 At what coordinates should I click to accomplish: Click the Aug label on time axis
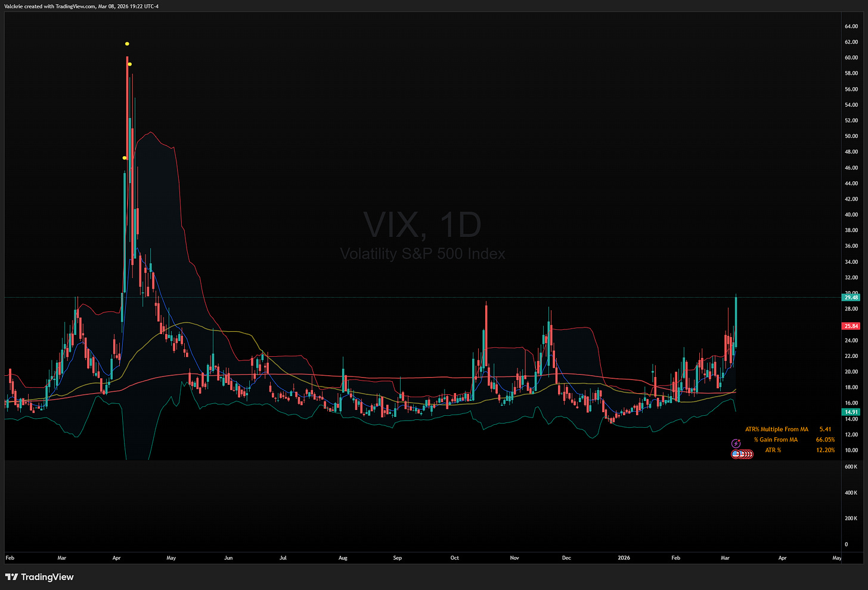(343, 558)
